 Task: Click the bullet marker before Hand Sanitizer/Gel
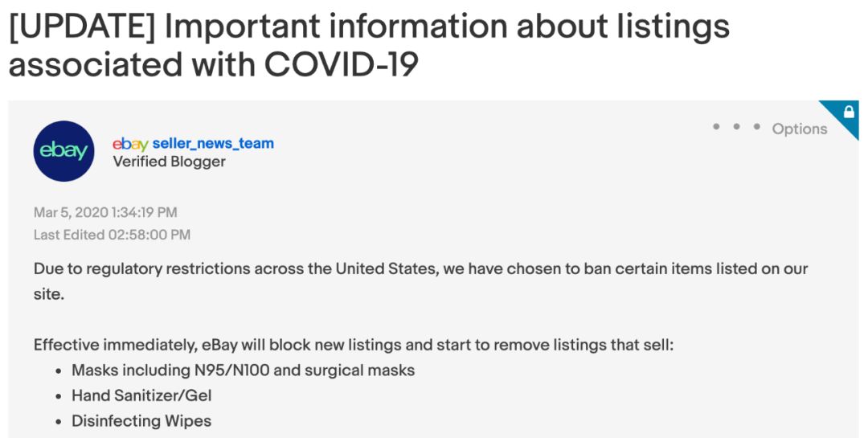59,396
